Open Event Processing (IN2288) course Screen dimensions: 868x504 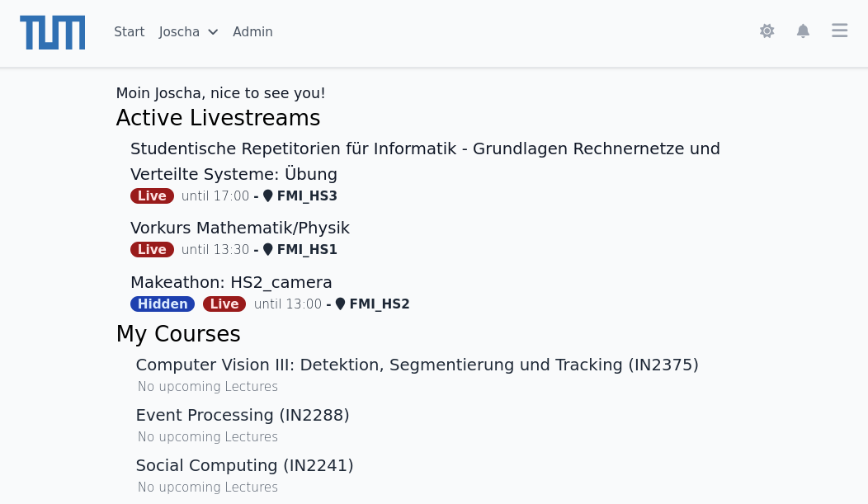click(x=243, y=416)
